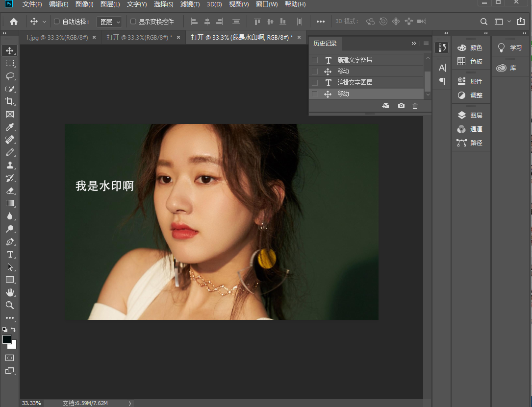
Task: Select the Eyedropper tool
Action: [x=10, y=127]
